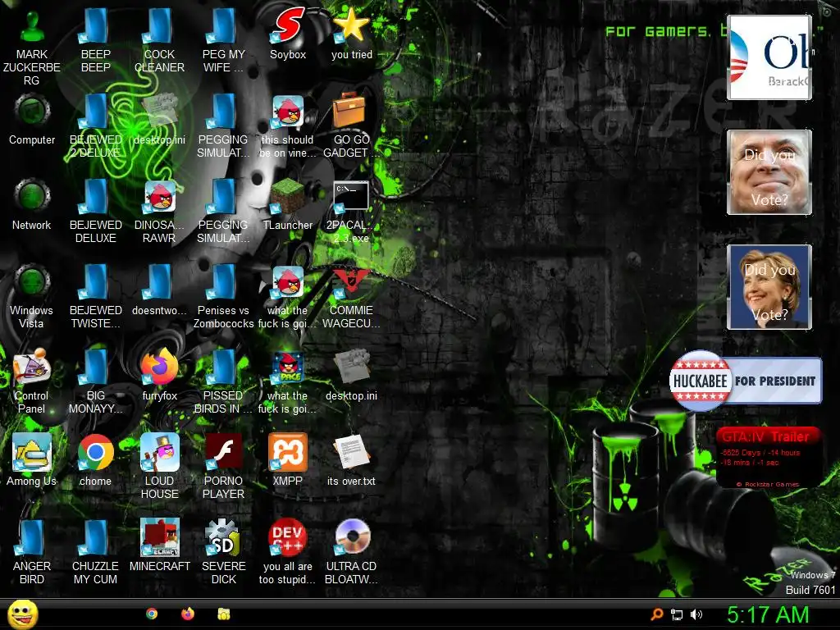Open the SD card SEVERE icon
Image resolution: width=840 pixels, height=630 pixels.
[223, 536]
